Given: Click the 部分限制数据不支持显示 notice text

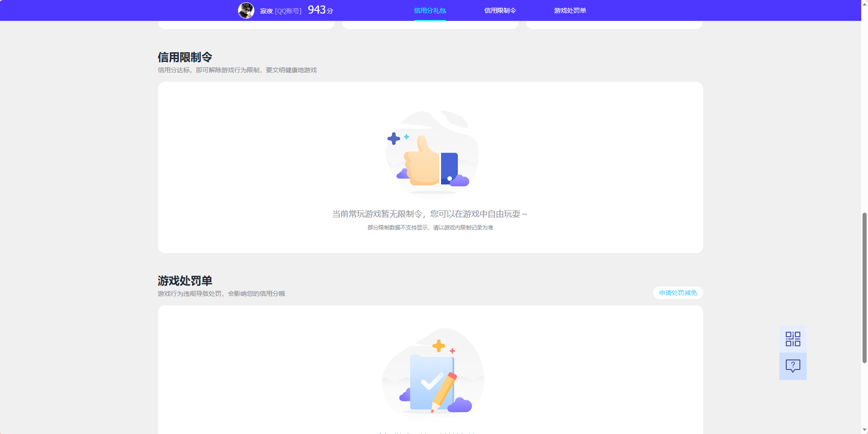Looking at the screenshot, I should [x=430, y=227].
